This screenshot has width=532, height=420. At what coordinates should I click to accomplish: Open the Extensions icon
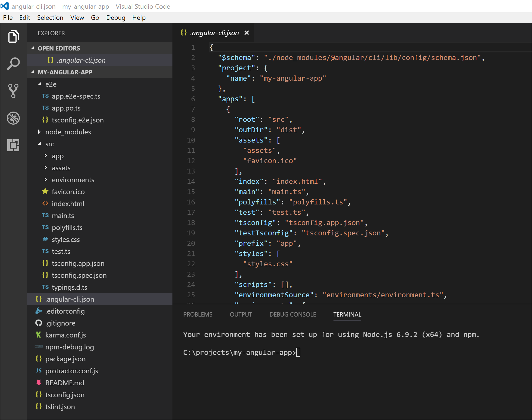coord(13,145)
